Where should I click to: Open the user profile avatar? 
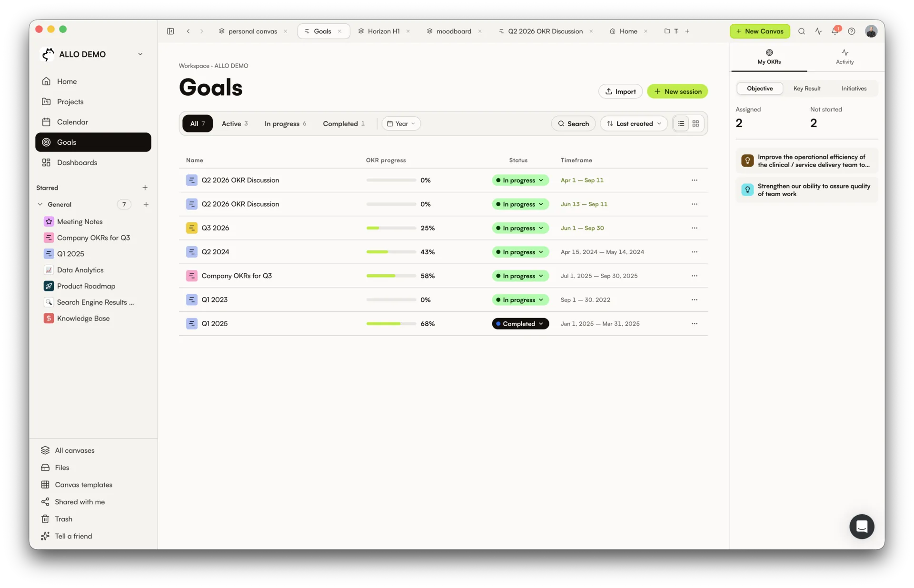coord(871,31)
